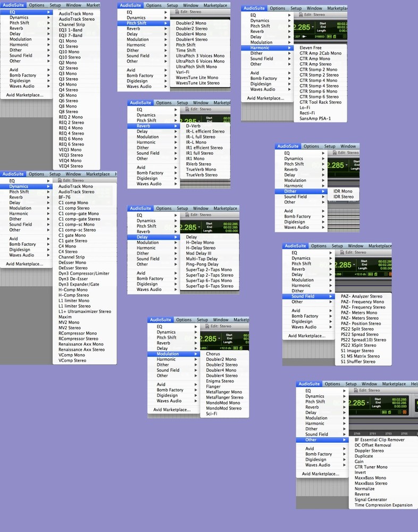
Task: Select PS22 XSplit Stereo
Action: [x=358, y=345]
